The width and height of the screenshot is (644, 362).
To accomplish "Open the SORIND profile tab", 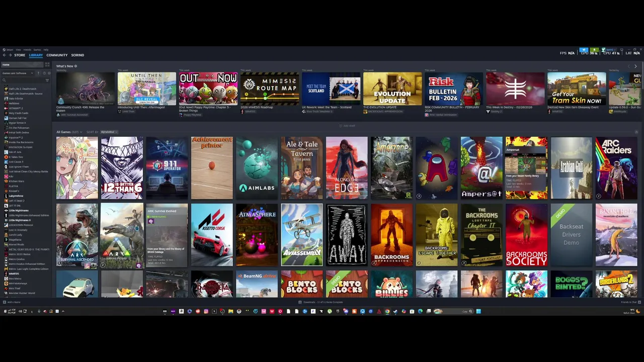I will (x=77, y=55).
